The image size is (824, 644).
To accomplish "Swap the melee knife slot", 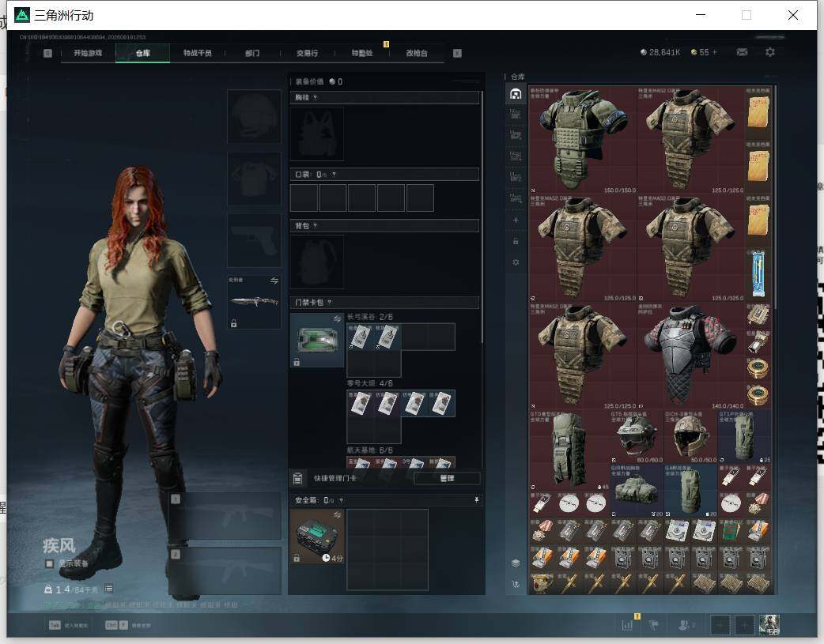I will pyautogui.click(x=274, y=281).
